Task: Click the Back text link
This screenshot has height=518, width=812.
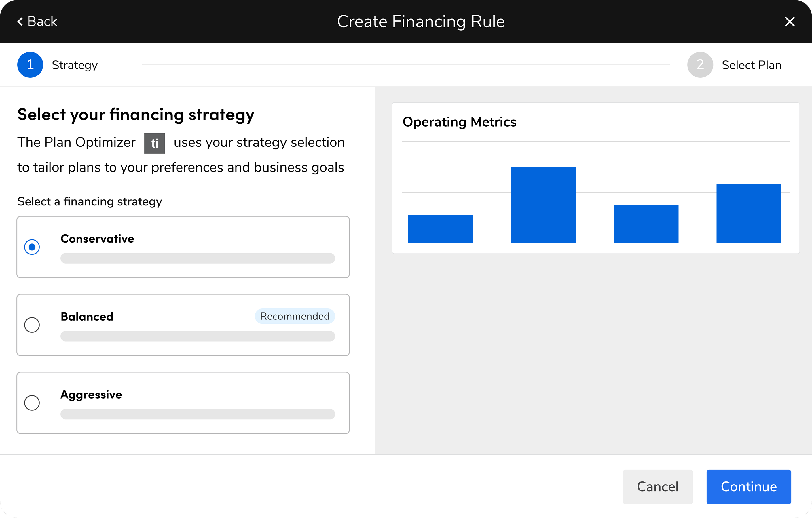Action: (42, 22)
